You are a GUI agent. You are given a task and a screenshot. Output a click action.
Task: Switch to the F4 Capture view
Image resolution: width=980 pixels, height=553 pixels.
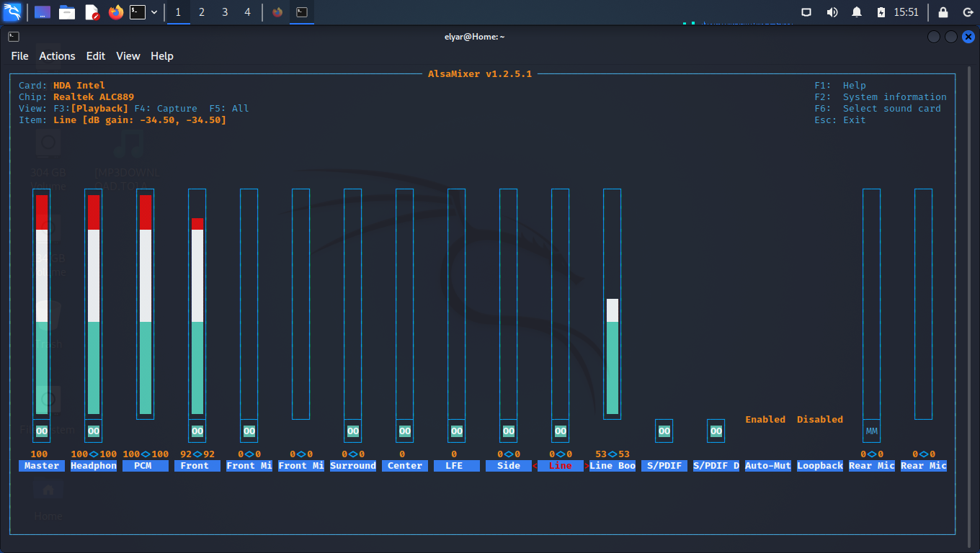tap(166, 109)
